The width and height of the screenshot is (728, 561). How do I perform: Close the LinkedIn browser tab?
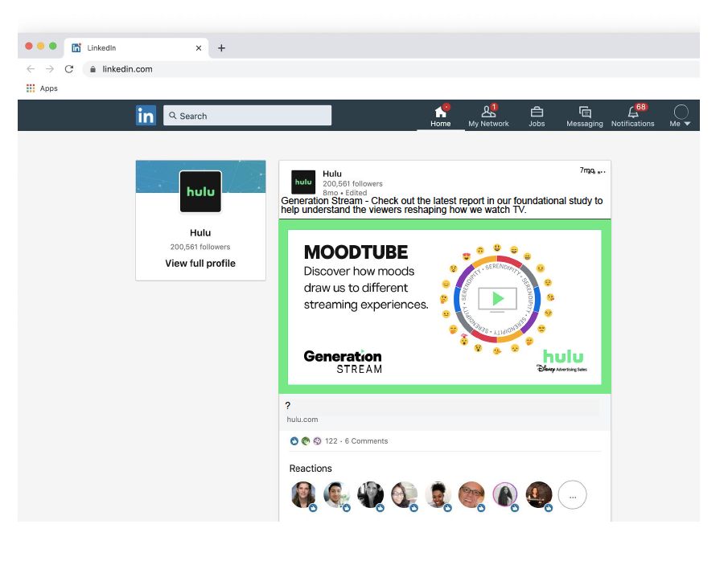pyautogui.click(x=199, y=47)
